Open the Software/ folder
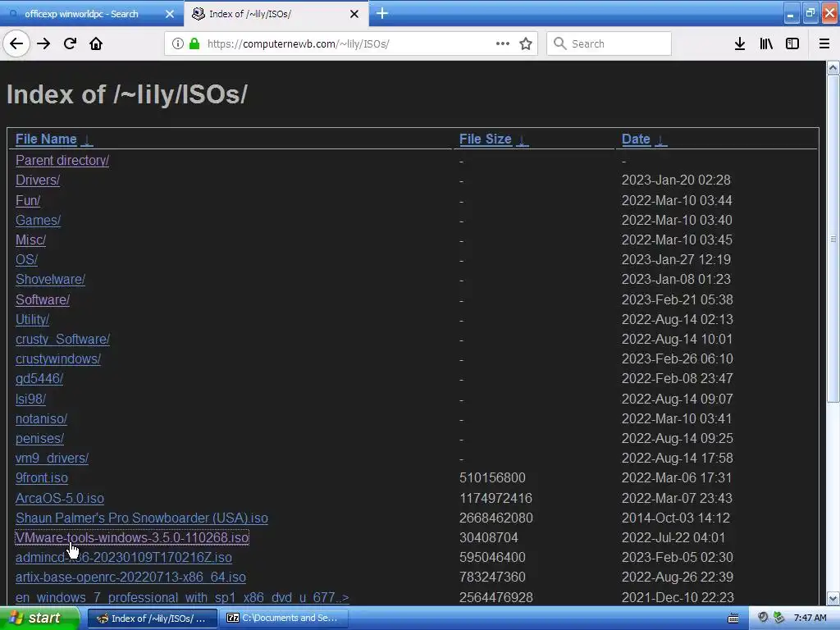This screenshot has height=630, width=840. (x=43, y=299)
